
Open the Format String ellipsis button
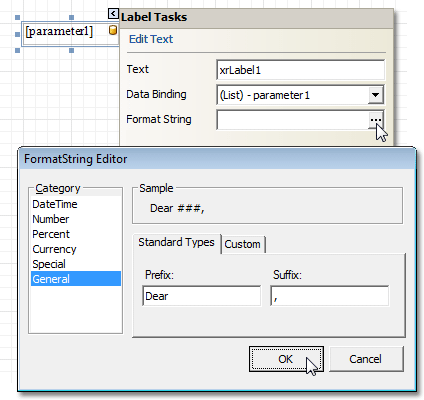pyautogui.click(x=376, y=120)
